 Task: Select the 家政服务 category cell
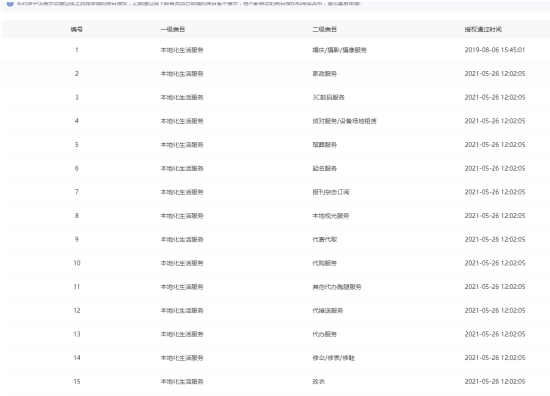[x=324, y=74]
